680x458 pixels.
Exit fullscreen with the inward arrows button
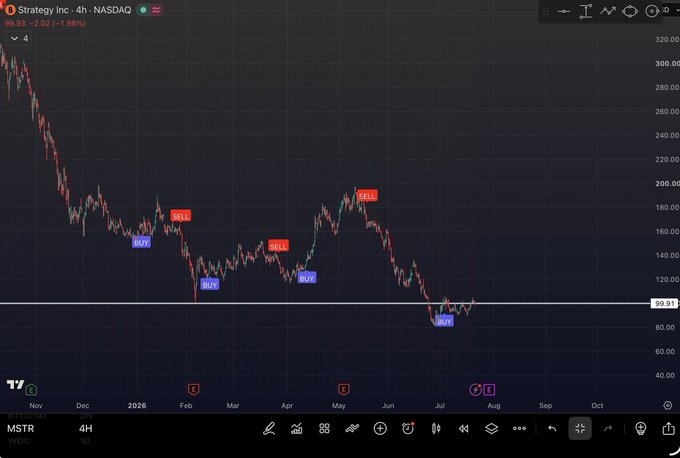(580, 429)
